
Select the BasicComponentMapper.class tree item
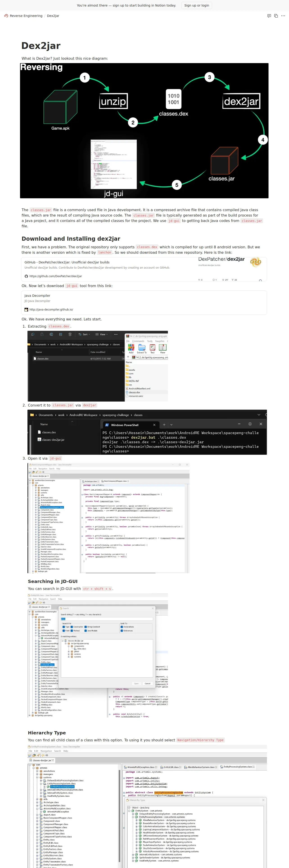52,507
